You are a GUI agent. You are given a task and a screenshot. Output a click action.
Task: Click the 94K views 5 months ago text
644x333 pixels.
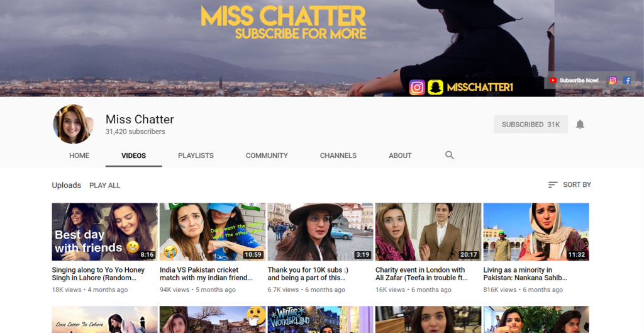(197, 290)
